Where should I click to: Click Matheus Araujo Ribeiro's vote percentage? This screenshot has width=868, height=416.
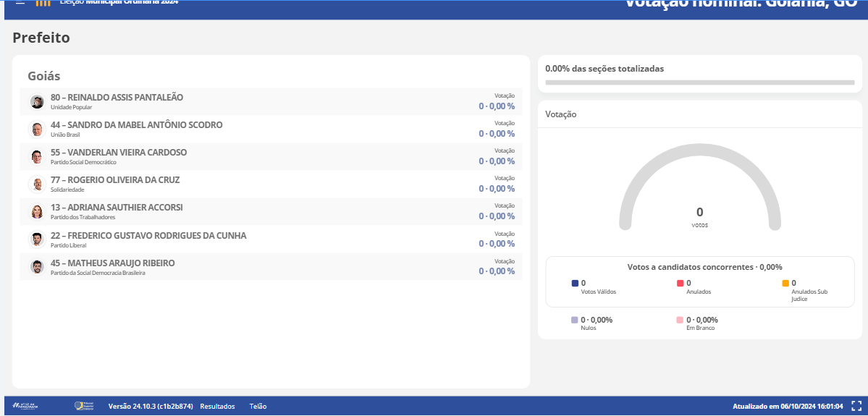tap(497, 271)
